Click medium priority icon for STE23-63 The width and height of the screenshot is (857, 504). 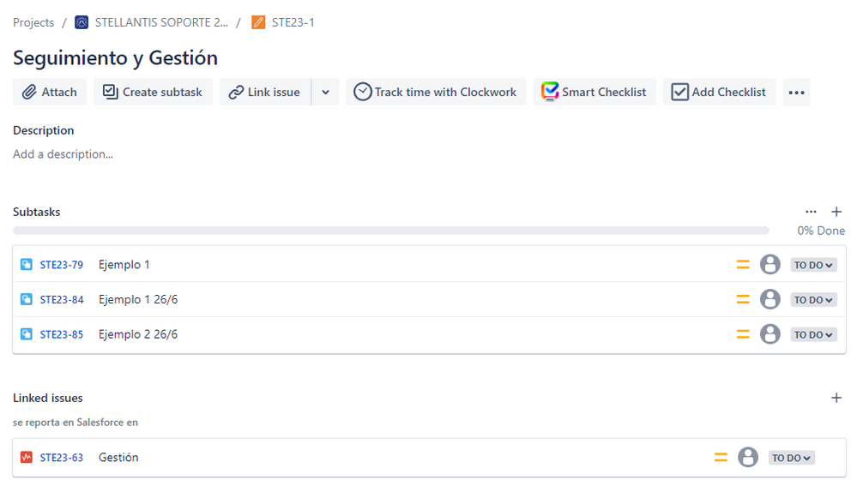(x=721, y=458)
